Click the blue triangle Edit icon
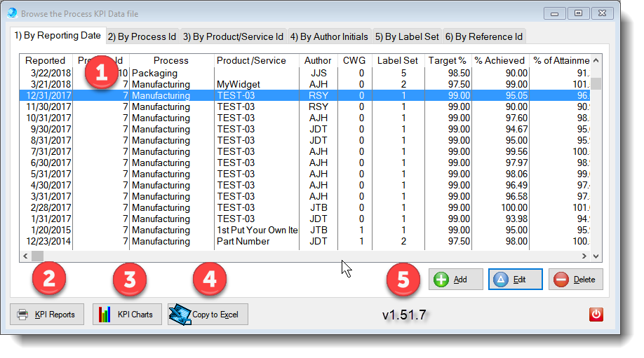This screenshot has width=644, height=358. pyautogui.click(x=502, y=279)
